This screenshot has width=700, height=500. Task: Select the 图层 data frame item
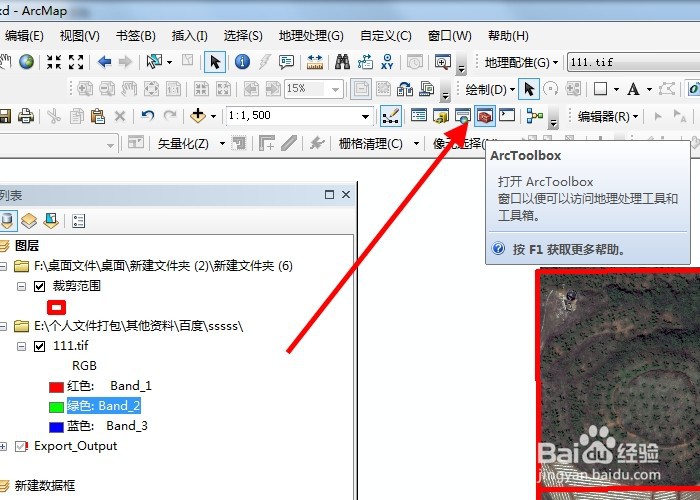click(x=27, y=246)
